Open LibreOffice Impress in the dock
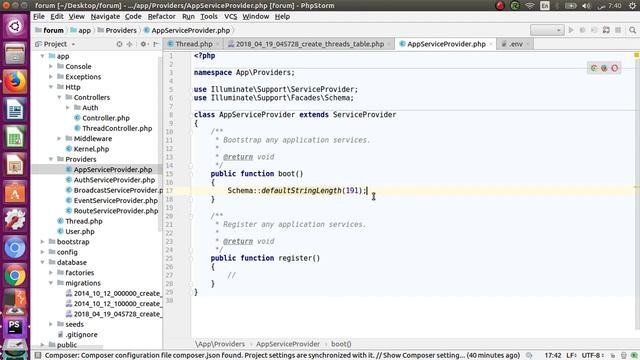Screen dimensions: 640x360 pos(15,165)
